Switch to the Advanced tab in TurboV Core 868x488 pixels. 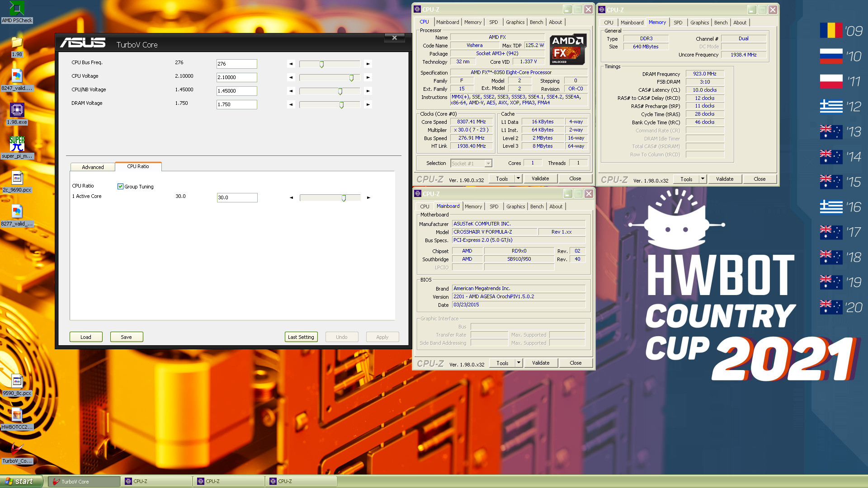coord(93,167)
